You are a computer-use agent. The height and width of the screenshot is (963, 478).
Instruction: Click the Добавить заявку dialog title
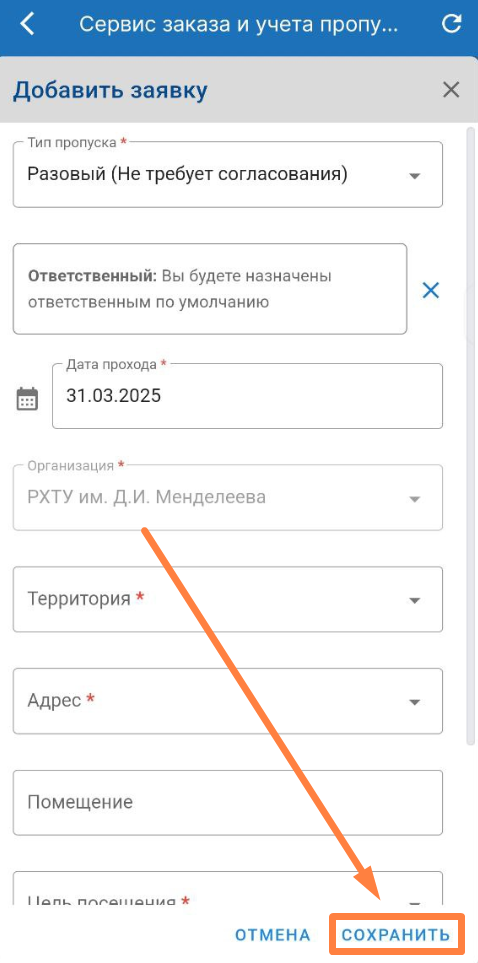[x=111, y=90]
